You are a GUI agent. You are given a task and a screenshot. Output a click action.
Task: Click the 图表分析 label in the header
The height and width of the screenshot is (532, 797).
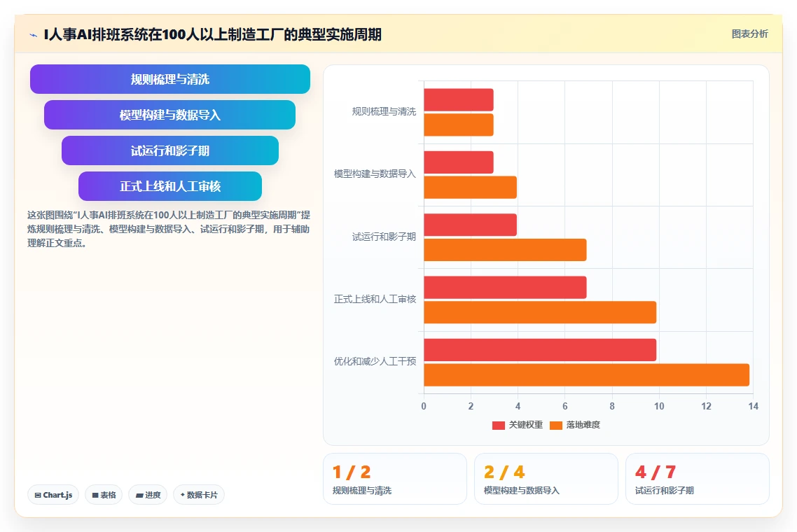[750, 34]
